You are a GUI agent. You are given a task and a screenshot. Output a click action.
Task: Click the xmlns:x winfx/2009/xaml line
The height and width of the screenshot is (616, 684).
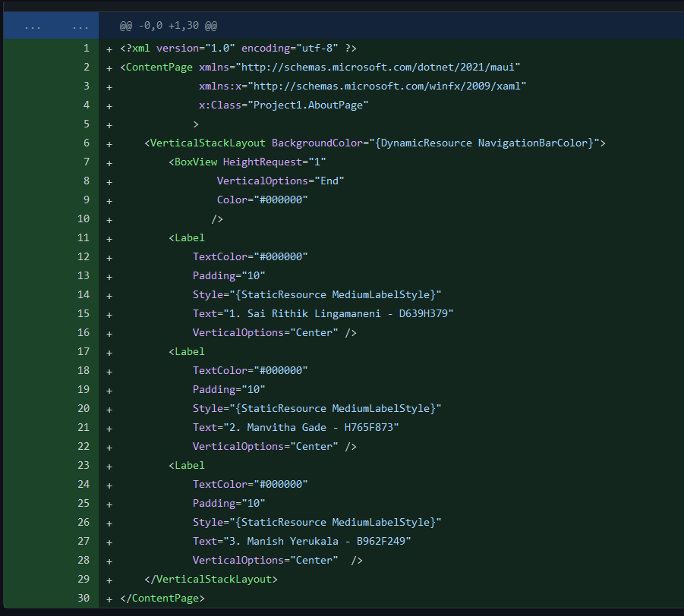(363, 86)
